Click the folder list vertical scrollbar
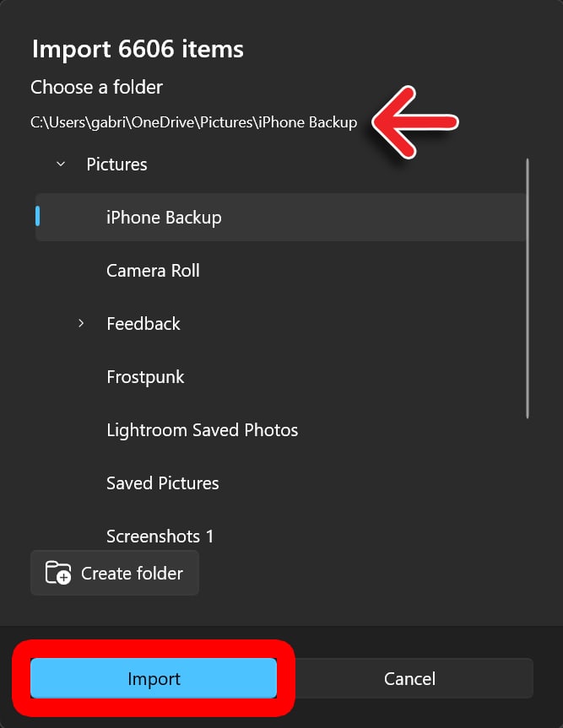563x728 pixels. (x=528, y=287)
